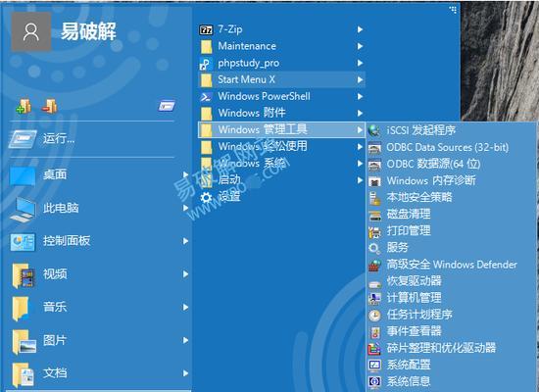This screenshot has height=392, width=539.
Task: Click the phpstudy_pro icon
Action: coord(206,64)
